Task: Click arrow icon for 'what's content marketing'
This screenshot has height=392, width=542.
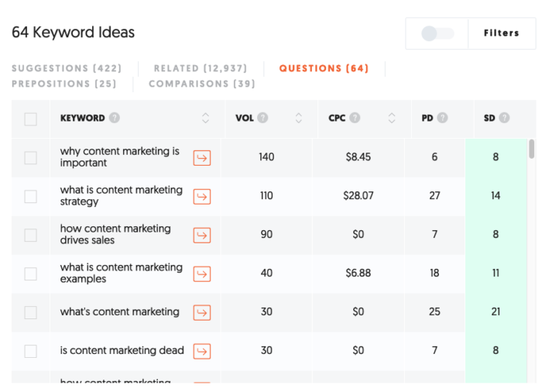Action: click(x=202, y=313)
